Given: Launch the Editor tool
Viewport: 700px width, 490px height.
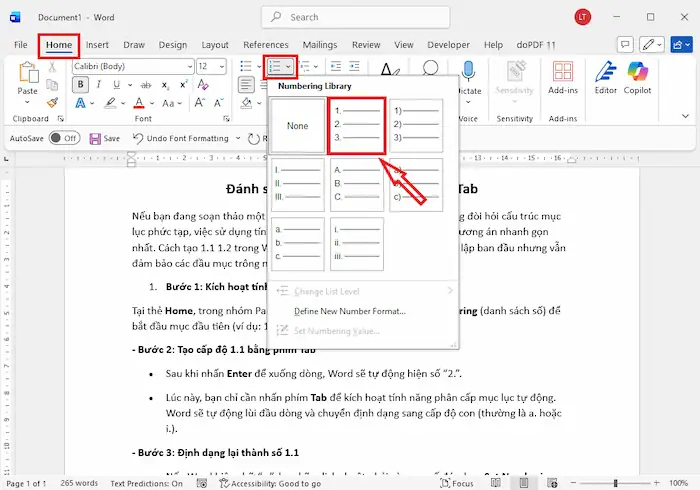Looking at the screenshot, I should pyautogui.click(x=606, y=79).
